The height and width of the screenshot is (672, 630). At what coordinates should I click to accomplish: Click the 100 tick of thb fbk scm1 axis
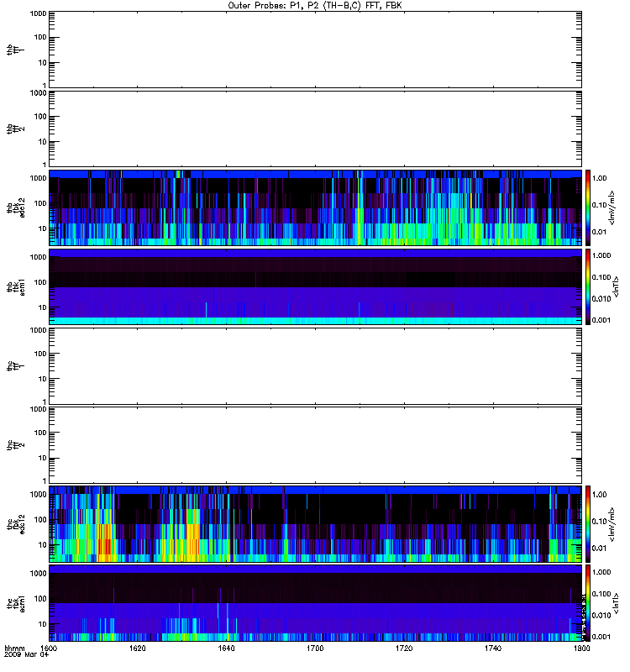tap(40, 282)
